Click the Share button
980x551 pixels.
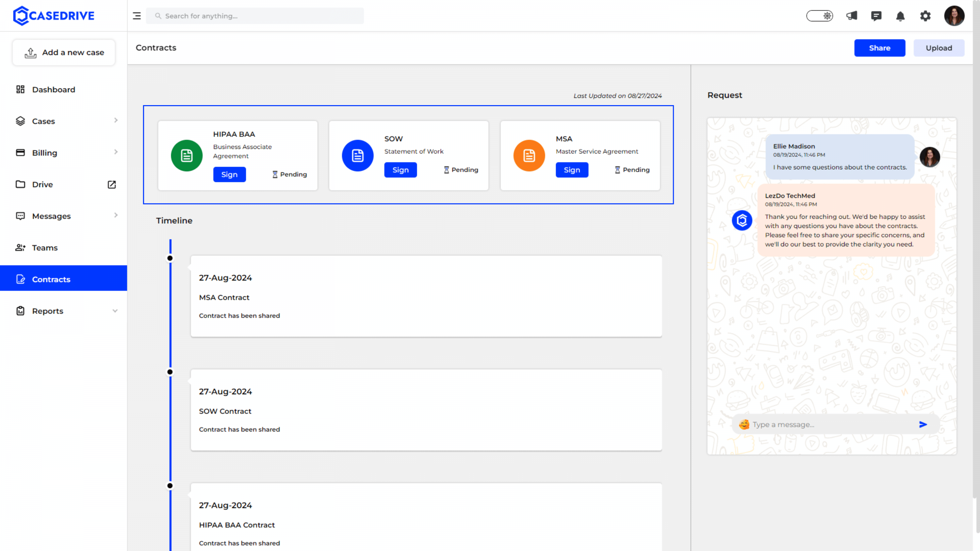[880, 48]
